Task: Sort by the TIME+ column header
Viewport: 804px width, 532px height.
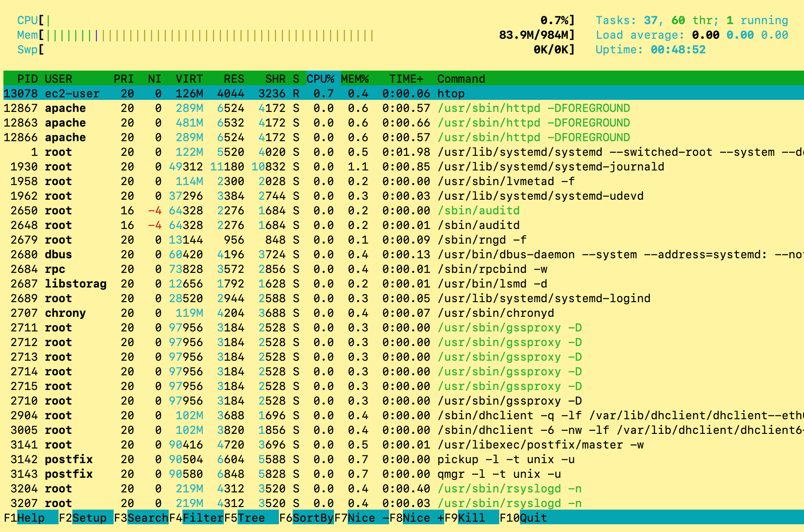Action: point(406,79)
